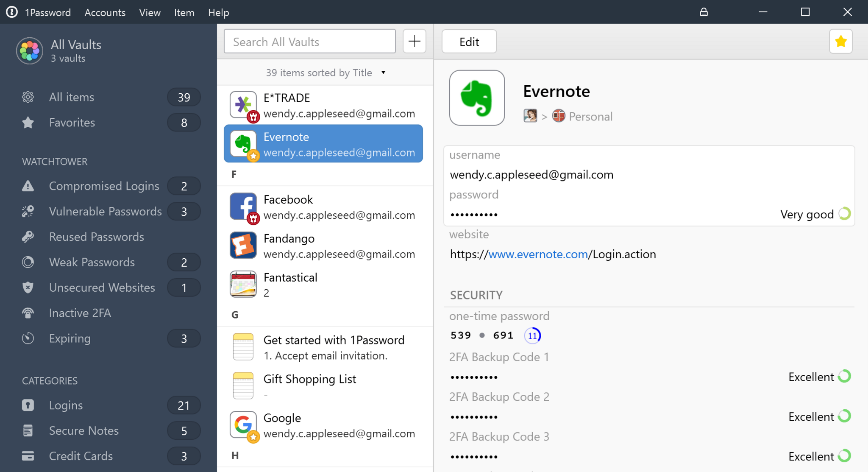The height and width of the screenshot is (472, 868).
Task: Click the Edit button
Action: (x=469, y=42)
